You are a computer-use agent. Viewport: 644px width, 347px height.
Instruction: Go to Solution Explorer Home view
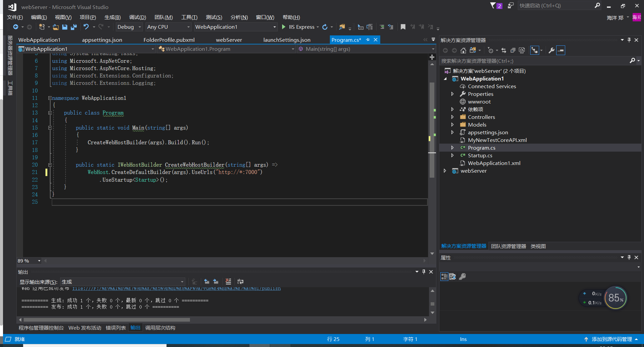tap(463, 50)
